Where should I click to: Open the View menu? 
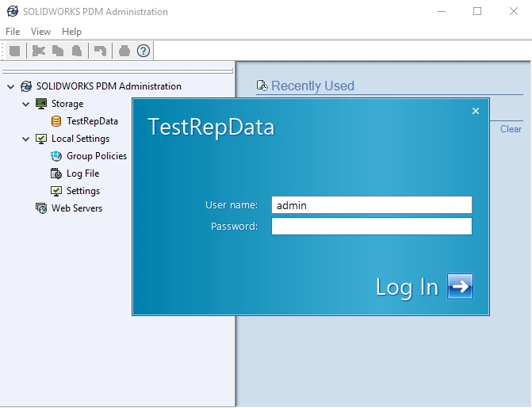[x=40, y=32]
